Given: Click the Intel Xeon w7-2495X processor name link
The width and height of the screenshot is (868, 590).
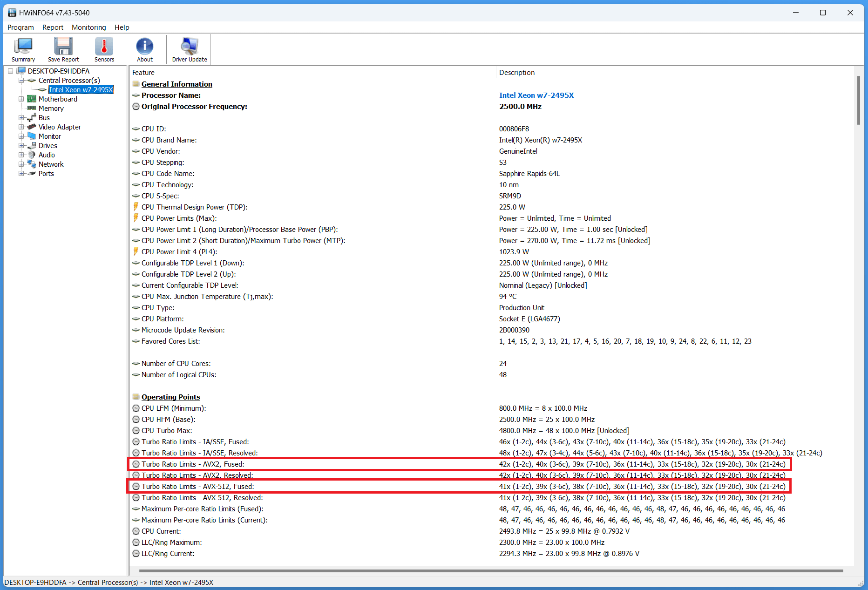Looking at the screenshot, I should coord(536,95).
